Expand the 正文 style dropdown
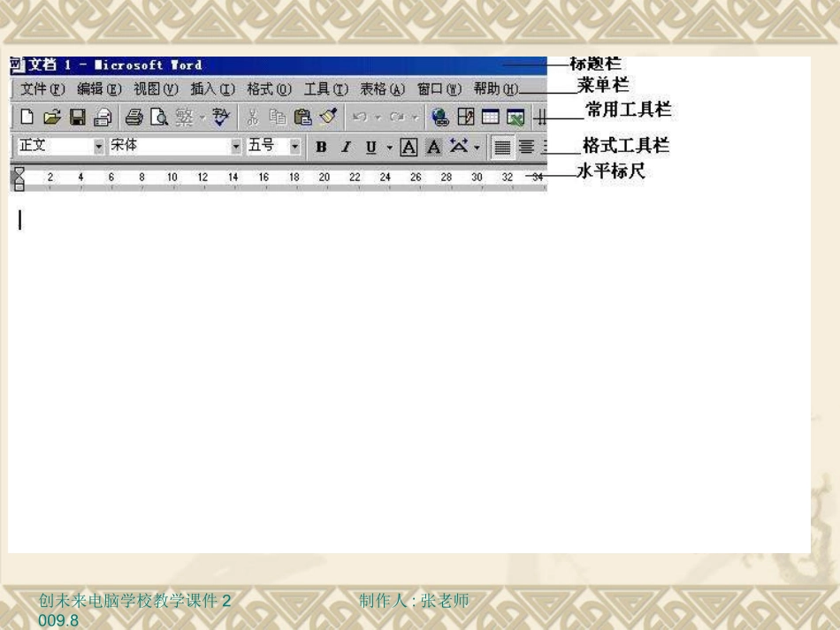Screen dimensions: 840x630 point(98,146)
